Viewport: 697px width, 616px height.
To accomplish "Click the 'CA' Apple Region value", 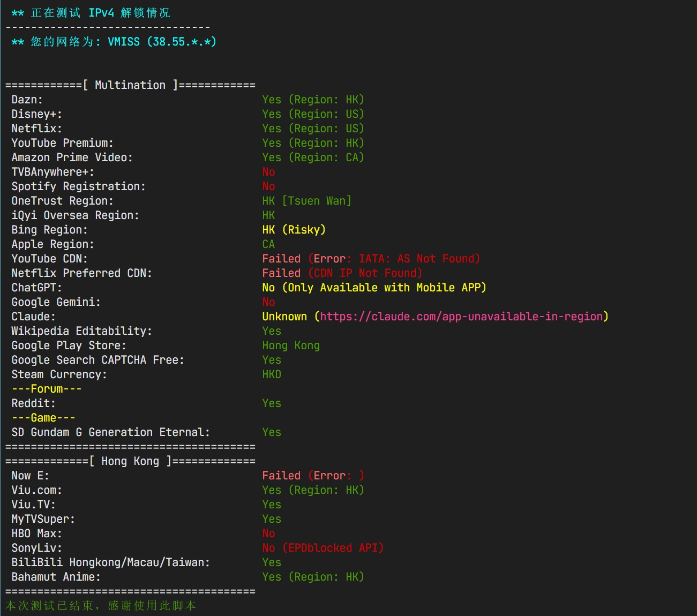I will 268,244.
